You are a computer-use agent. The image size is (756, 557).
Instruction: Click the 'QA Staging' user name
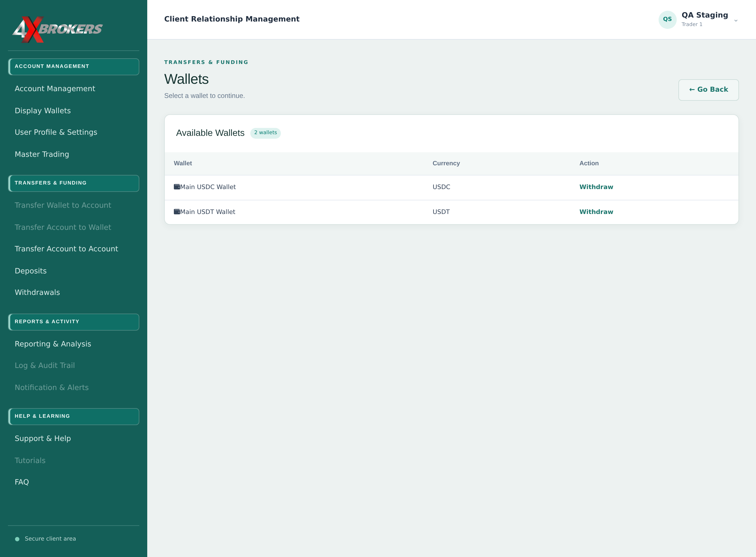[705, 15]
